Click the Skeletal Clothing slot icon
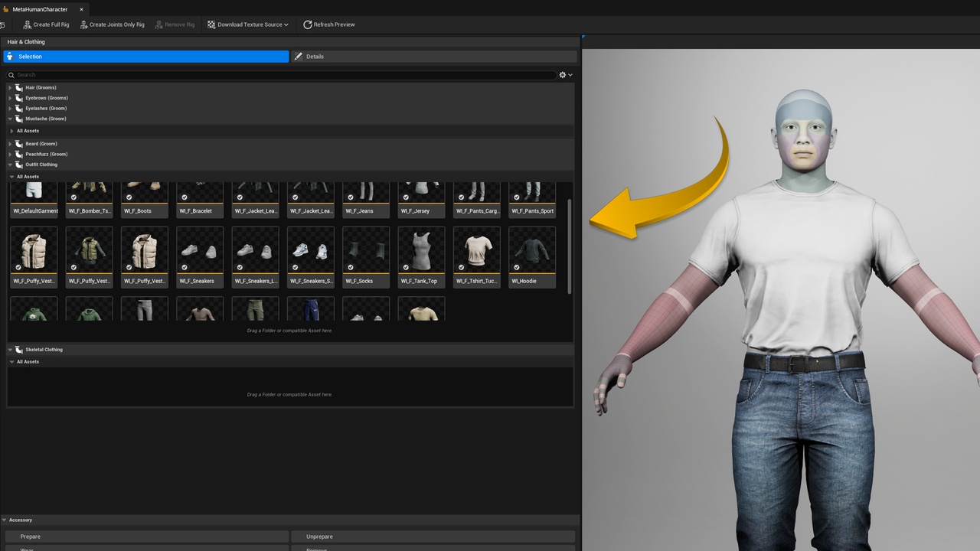Screen dimensions: 980x551 coord(19,350)
